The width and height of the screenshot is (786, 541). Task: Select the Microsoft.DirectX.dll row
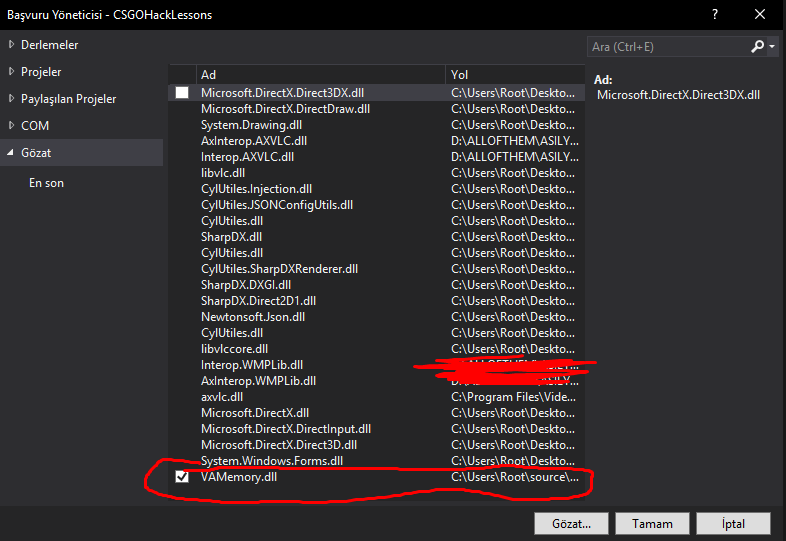coord(376,413)
